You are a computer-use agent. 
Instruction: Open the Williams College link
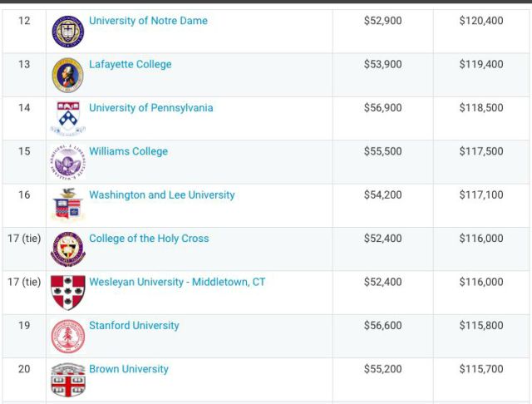pyautogui.click(x=129, y=151)
